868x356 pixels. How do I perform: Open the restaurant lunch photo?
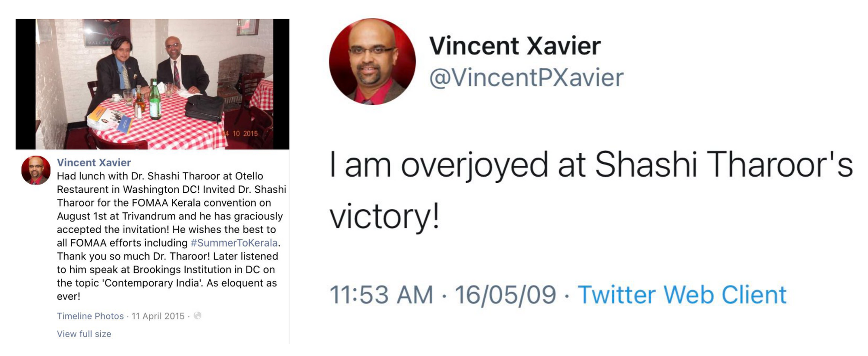coord(152,84)
